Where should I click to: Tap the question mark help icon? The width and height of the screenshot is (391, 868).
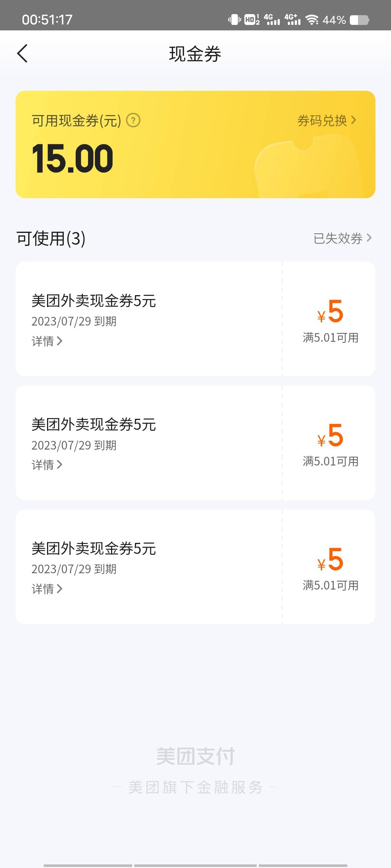coord(133,120)
